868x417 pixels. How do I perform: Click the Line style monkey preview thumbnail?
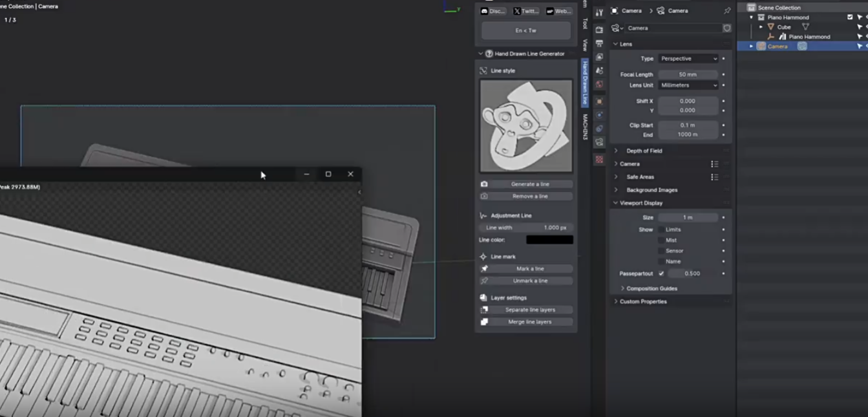pyautogui.click(x=526, y=126)
